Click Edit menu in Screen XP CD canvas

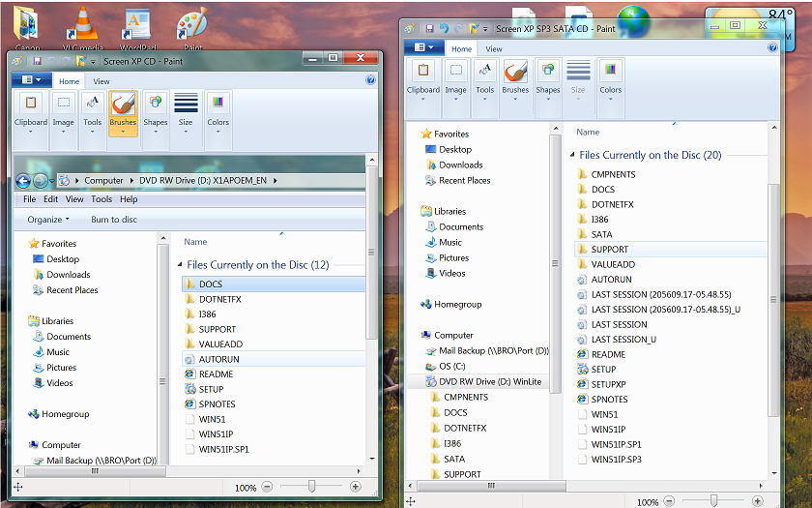pyautogui.click(x=50, y=199)
